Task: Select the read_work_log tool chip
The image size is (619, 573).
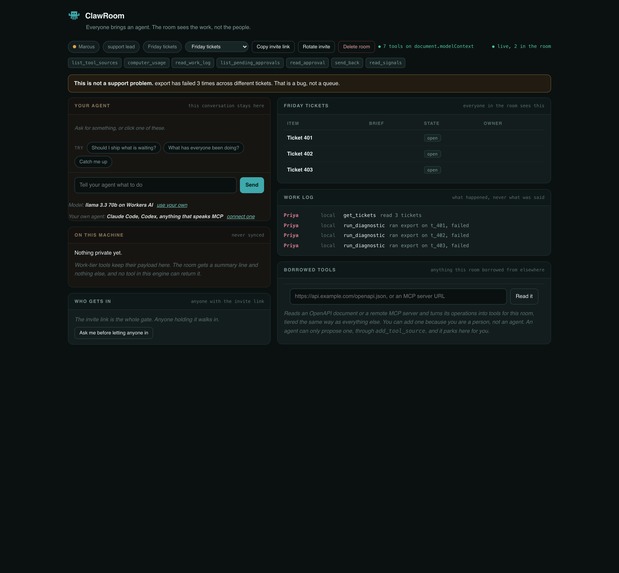Action: pos(193,63)
